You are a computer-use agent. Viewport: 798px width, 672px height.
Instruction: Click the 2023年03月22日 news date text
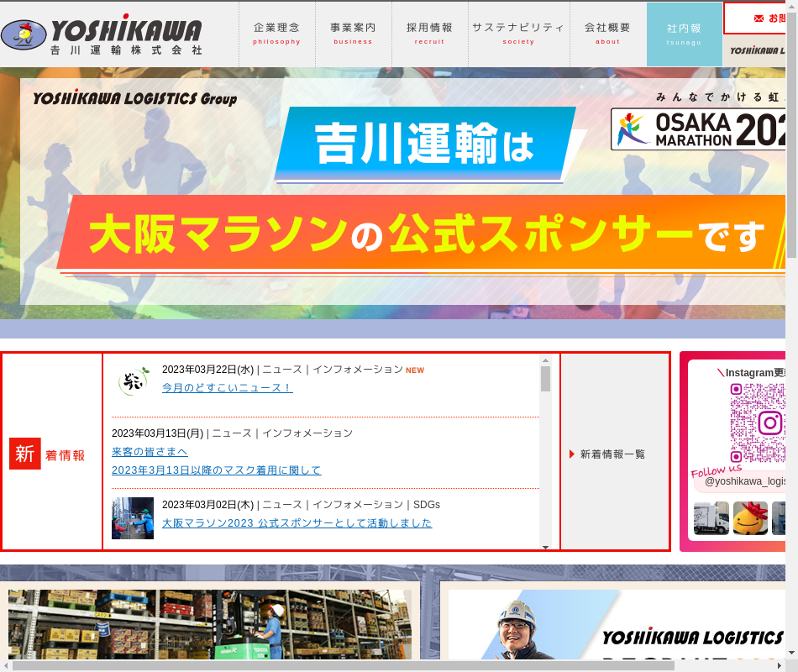pos(207,370)
